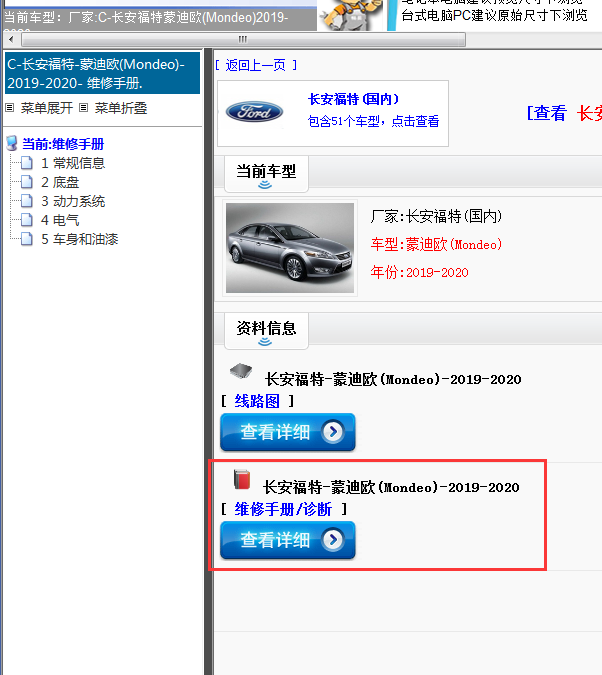Click 查看详细 button under 线路图
This screenshot has height=675, width=602.
click(x=288, y=432)
